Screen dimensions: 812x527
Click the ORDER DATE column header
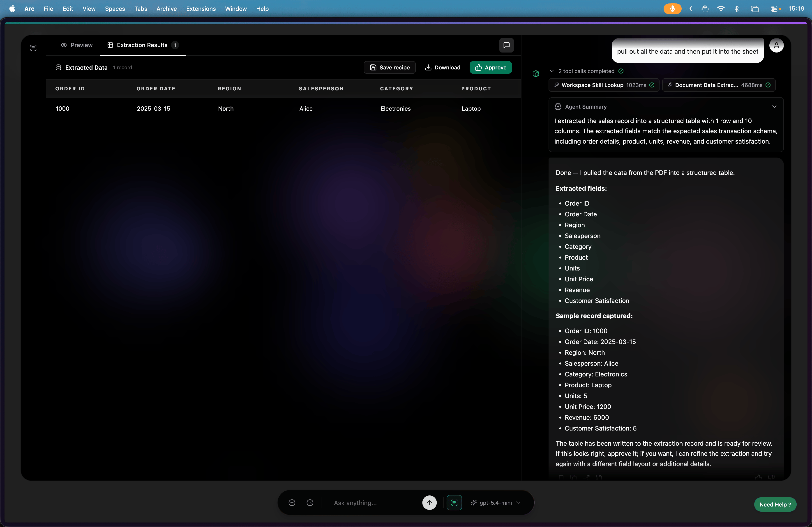pyautogui.click(x=156, y=89)
